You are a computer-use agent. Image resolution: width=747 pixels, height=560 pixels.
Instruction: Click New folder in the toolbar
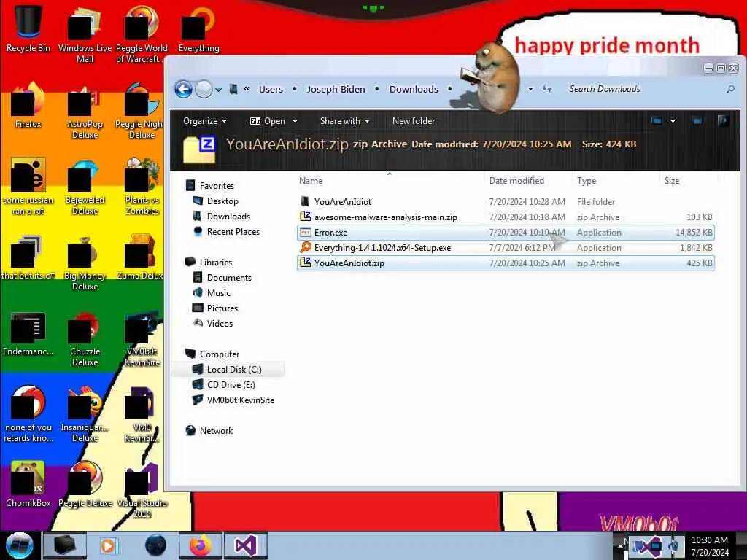[414, 121]
